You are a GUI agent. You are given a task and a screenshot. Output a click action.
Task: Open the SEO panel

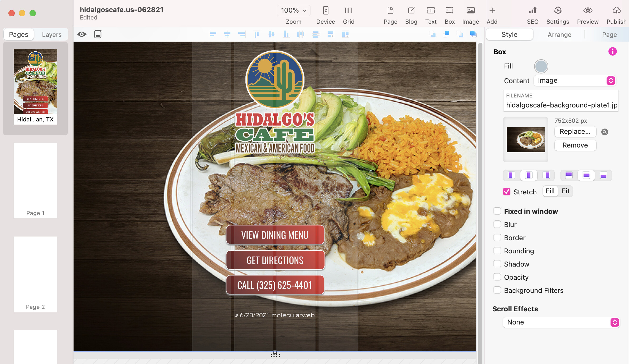[x=533, y=15]
